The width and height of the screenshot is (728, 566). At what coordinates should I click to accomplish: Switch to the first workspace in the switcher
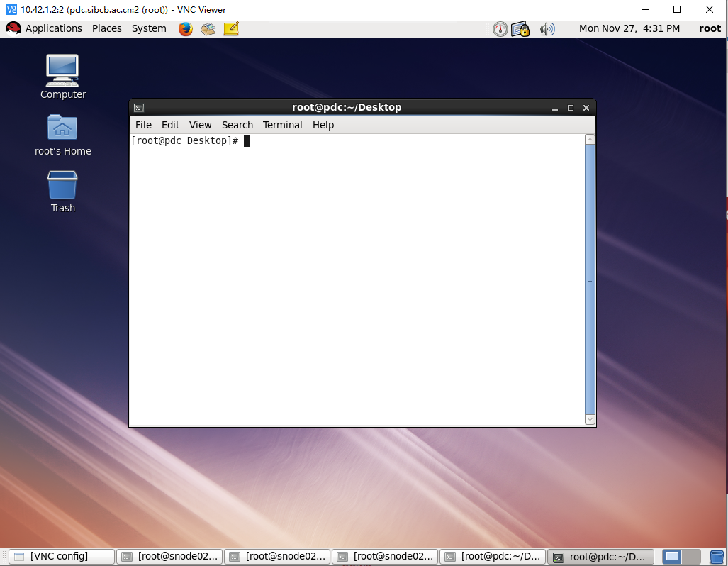pos(672,557)
